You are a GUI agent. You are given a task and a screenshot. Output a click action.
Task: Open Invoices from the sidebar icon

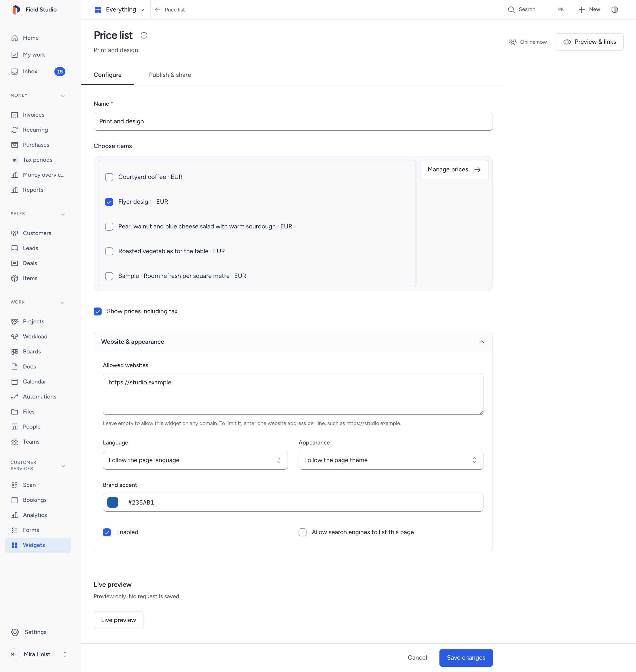pyautogui.click(x=15, y=115)
